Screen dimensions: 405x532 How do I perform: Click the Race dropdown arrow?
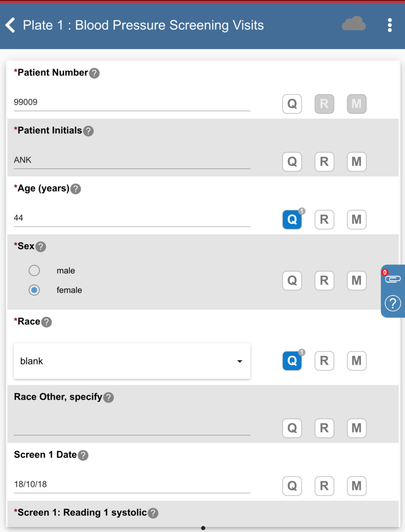(x=240, y=361)
